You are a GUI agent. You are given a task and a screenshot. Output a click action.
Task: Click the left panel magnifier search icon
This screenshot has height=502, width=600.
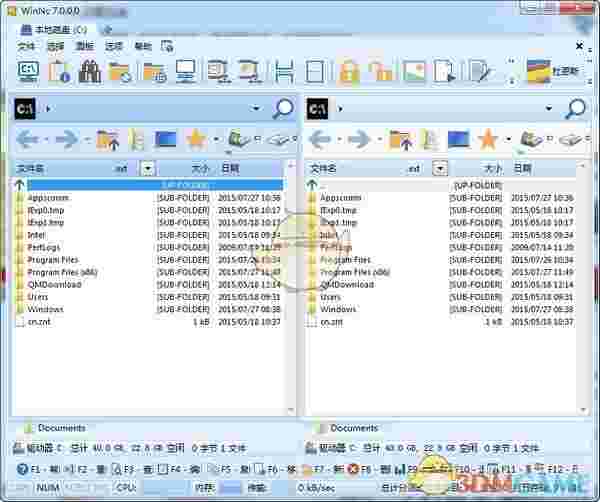tap(283, 109)
